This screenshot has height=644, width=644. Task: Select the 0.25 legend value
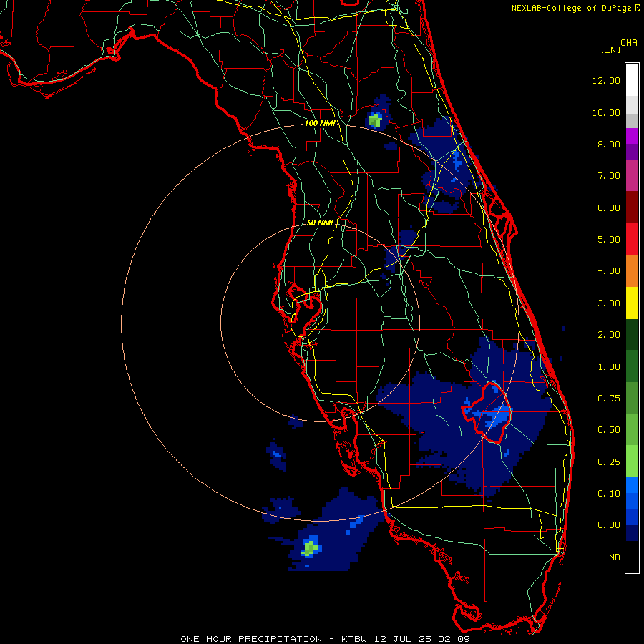click(x=609, y=462)
